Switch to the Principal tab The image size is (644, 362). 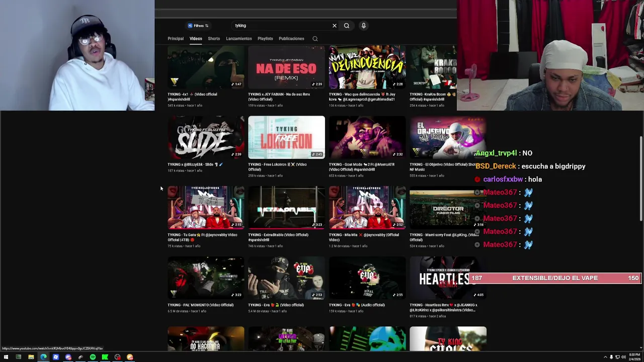click(176, 39)
